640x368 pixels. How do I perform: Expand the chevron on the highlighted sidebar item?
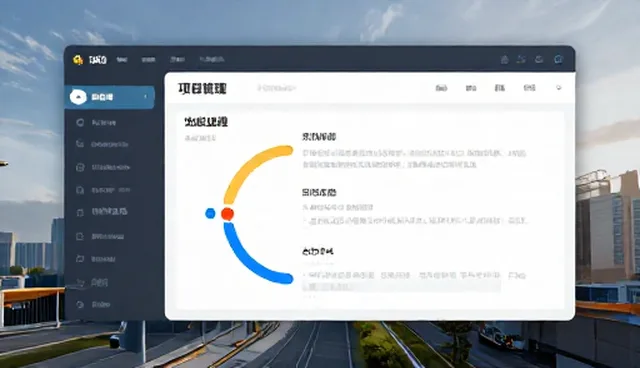click(146, 97)
